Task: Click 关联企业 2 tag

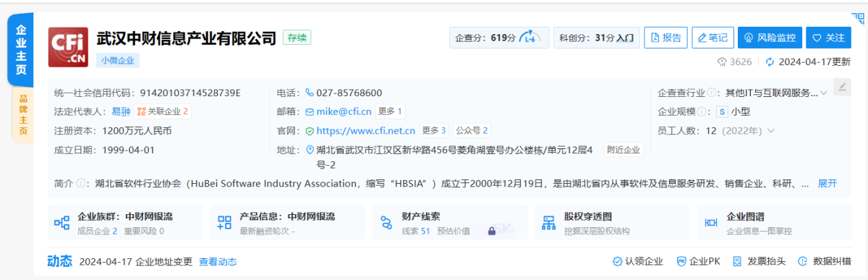Action: point(163,112)
